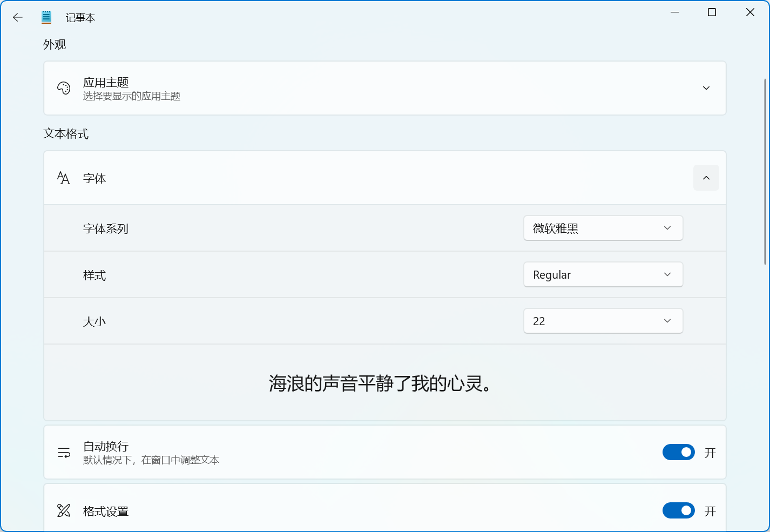Click the font preview sentence 海浪的声音平静了我的心灵
Screen dimensions: 770x532
point(380,383)
